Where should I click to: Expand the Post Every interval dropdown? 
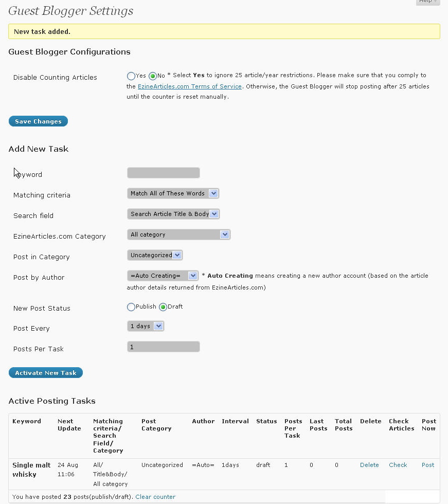pos(146,326)
